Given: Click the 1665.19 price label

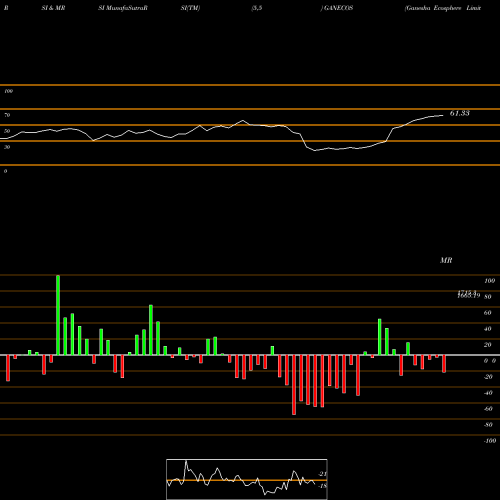Looking at the screenshot, I should (x=469, y=296).
